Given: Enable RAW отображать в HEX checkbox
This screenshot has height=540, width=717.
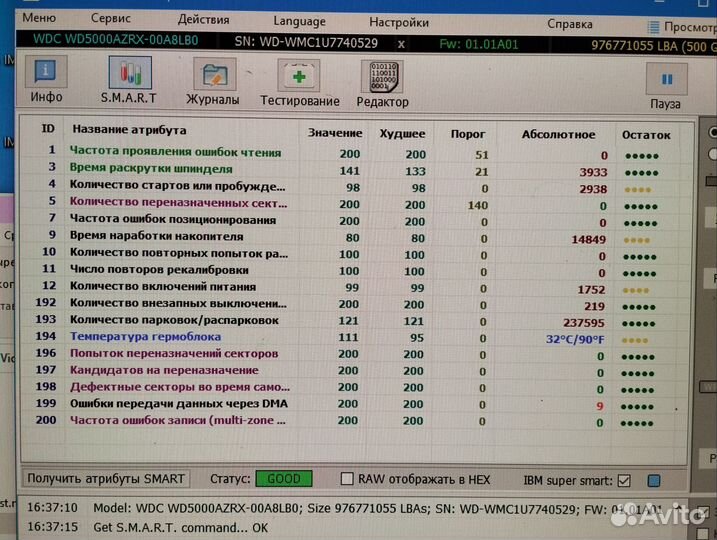Looking at the screenshot, I should (348, 479).
